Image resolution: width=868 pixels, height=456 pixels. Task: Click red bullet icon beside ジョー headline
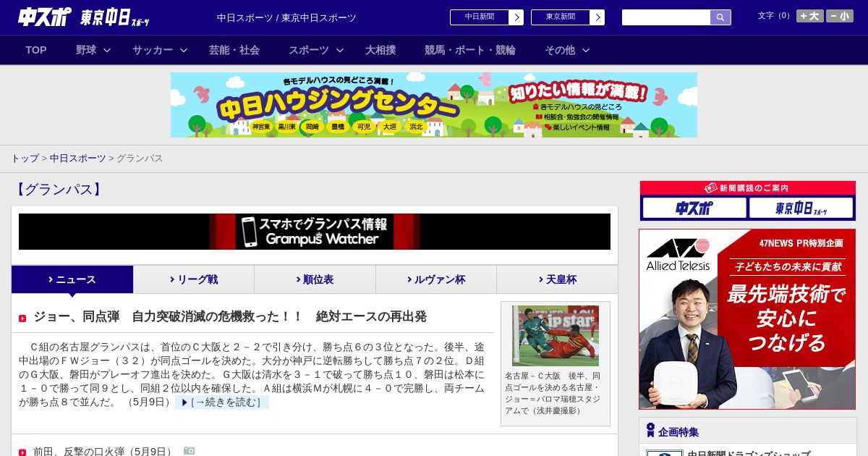[x=22, y=318]
